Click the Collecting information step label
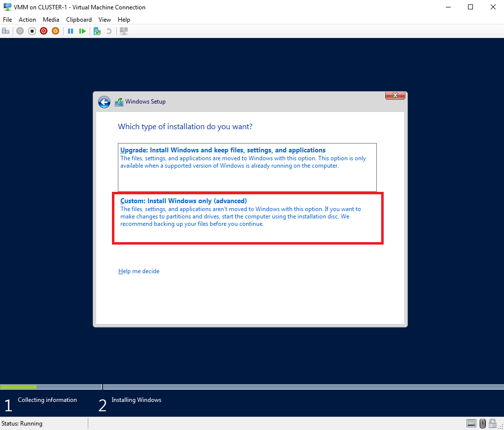 pyautogui.click(x=47, y=400)
